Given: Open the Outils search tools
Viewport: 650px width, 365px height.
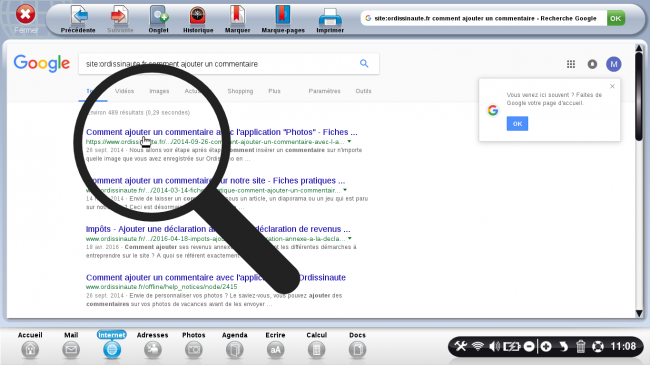Looking at the screenshot, I should click(x=363, y=91).
